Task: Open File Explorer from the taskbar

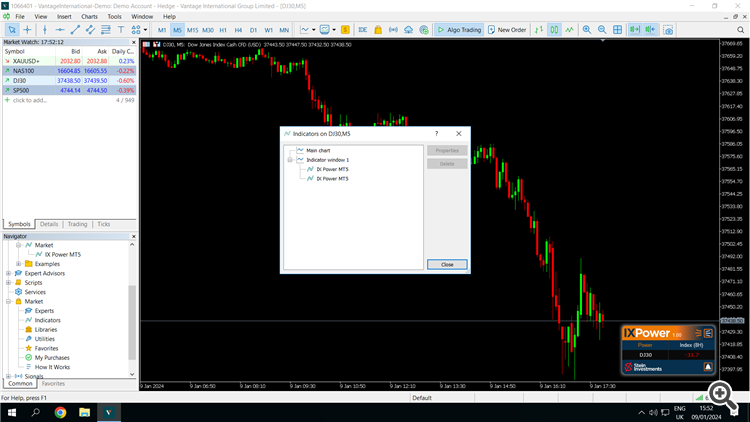Action: [85, 412]
